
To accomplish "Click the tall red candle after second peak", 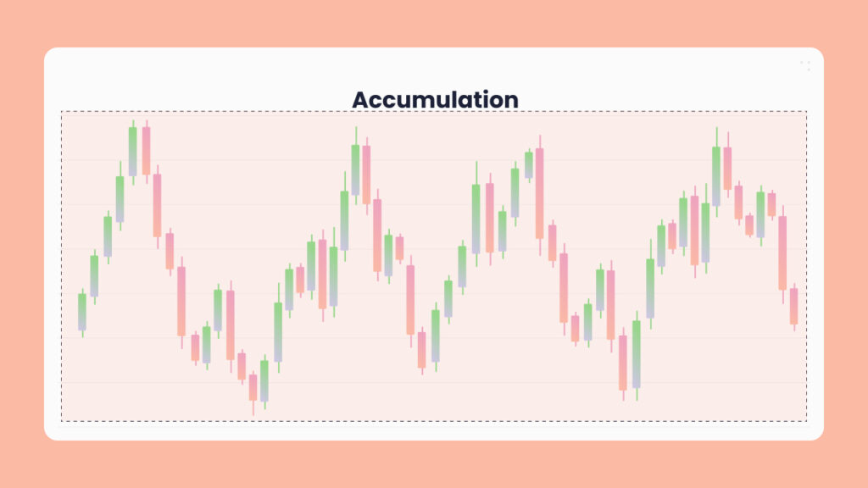I will (x=366, y=175).
